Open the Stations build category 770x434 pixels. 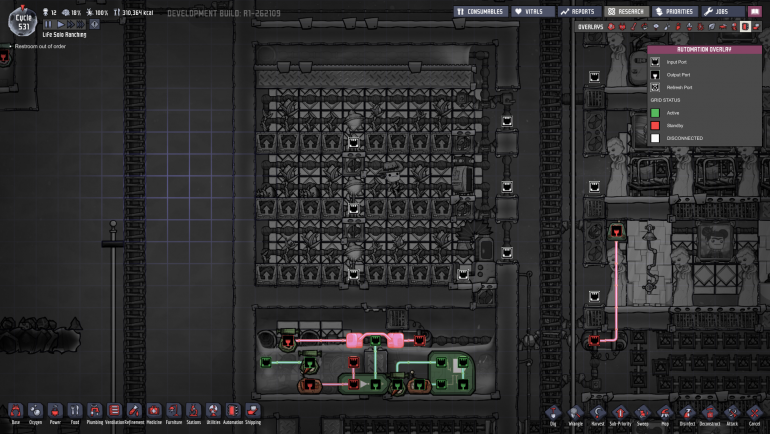click(x=193, y=413)
